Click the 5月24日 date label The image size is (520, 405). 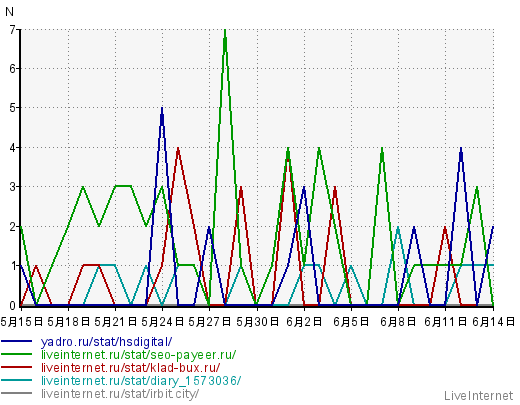[163, 322]
